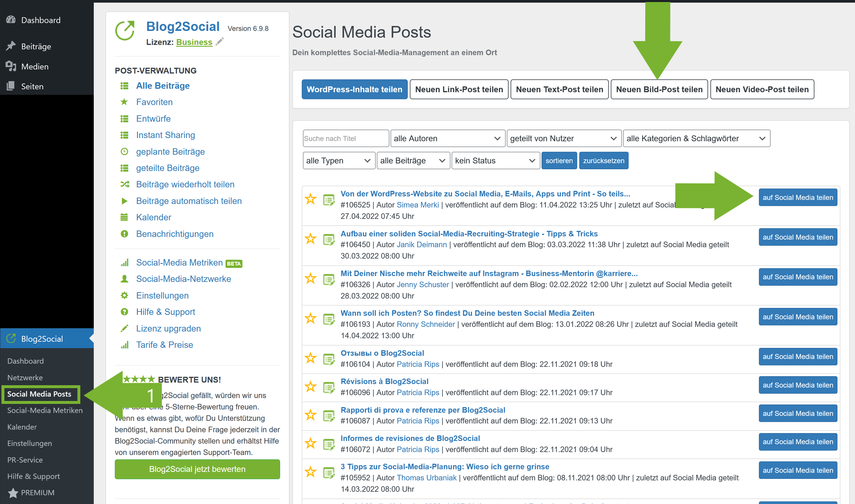Open Social Media Posts submenu item

(39, 394)
